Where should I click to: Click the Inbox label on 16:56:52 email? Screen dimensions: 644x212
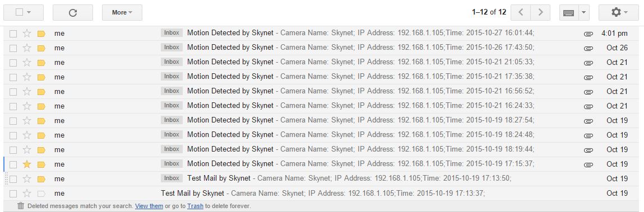click(x=172, y=91)
